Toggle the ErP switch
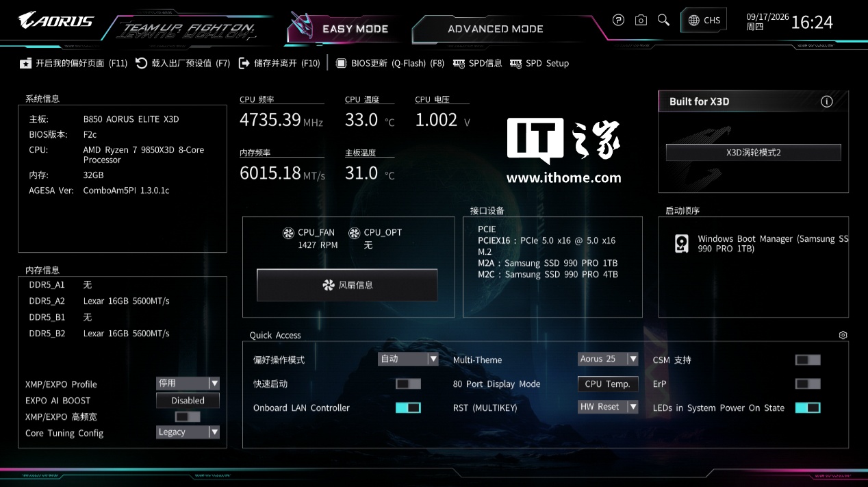 pos(808,384)
